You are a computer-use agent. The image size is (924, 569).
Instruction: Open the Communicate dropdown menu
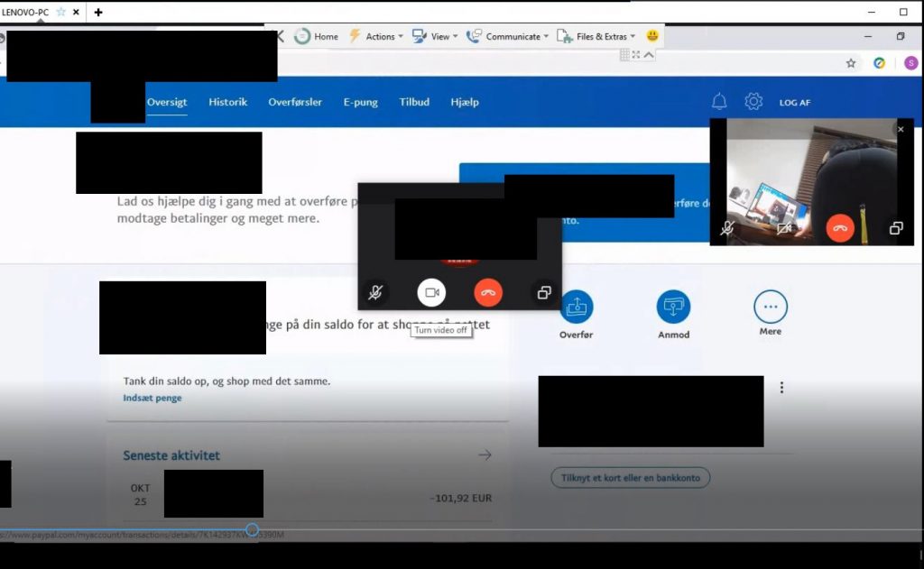(507, 36)
